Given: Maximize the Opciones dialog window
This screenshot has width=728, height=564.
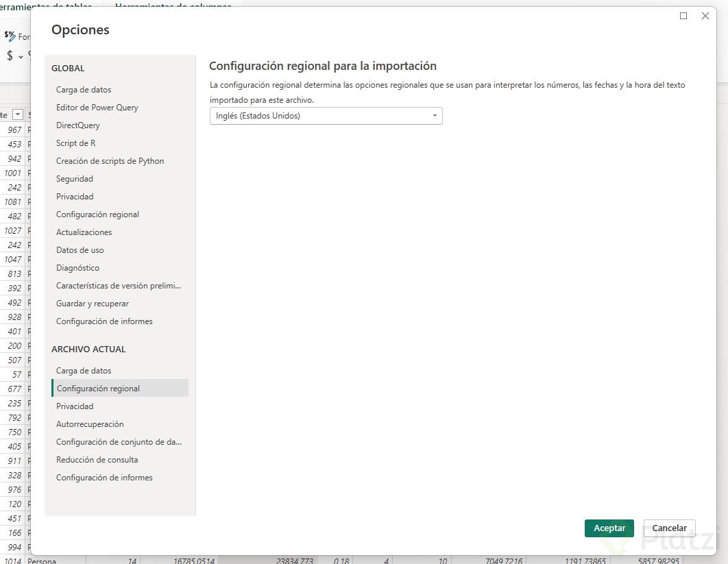Looking at the screenshot, I should 683,16.
